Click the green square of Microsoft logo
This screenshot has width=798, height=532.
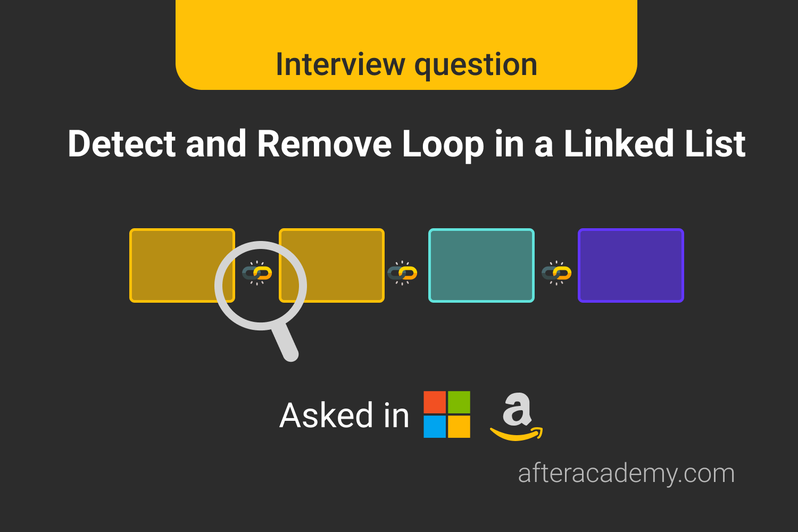(459, 402)
